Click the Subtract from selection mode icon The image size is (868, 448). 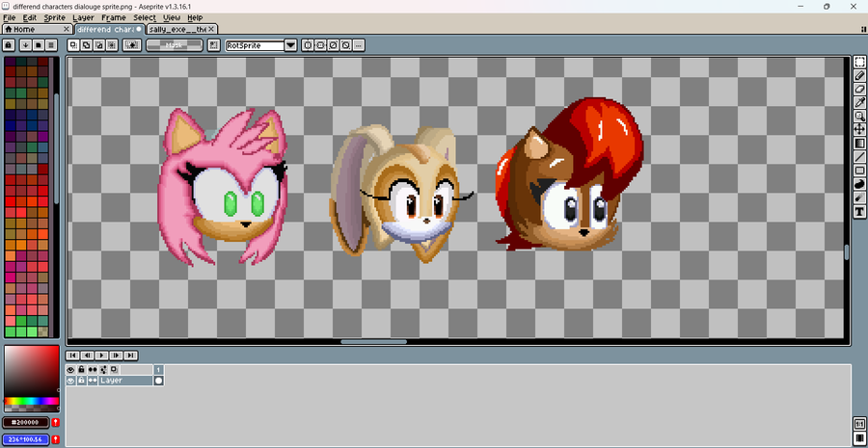tap(99, 44)
